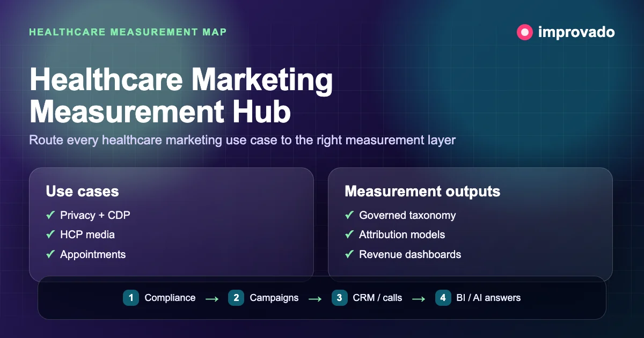Click the subtitle starting 'Route every healthcare'

point(242,141)
